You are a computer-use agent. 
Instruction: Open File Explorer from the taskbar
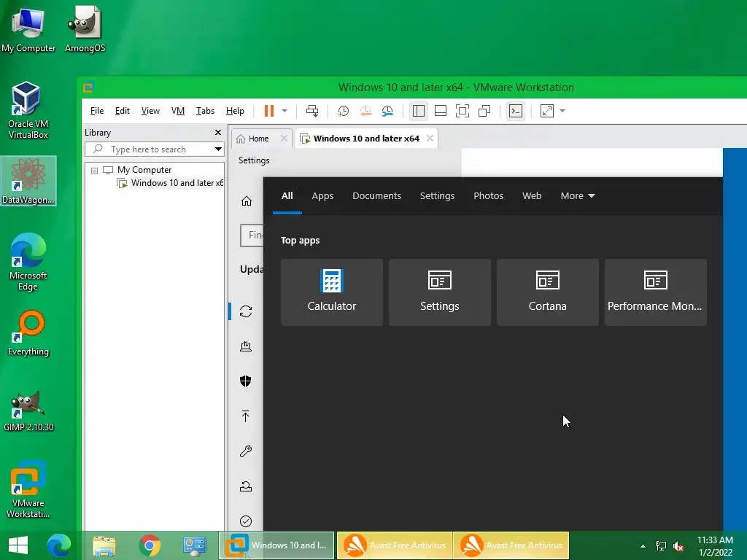click(104, 545)
